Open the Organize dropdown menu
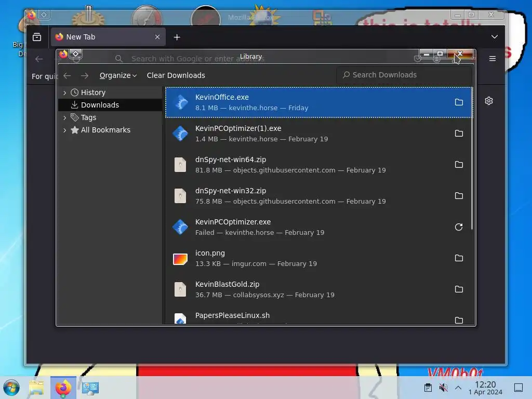Screen dimensions: 532x399 [118, 75]
